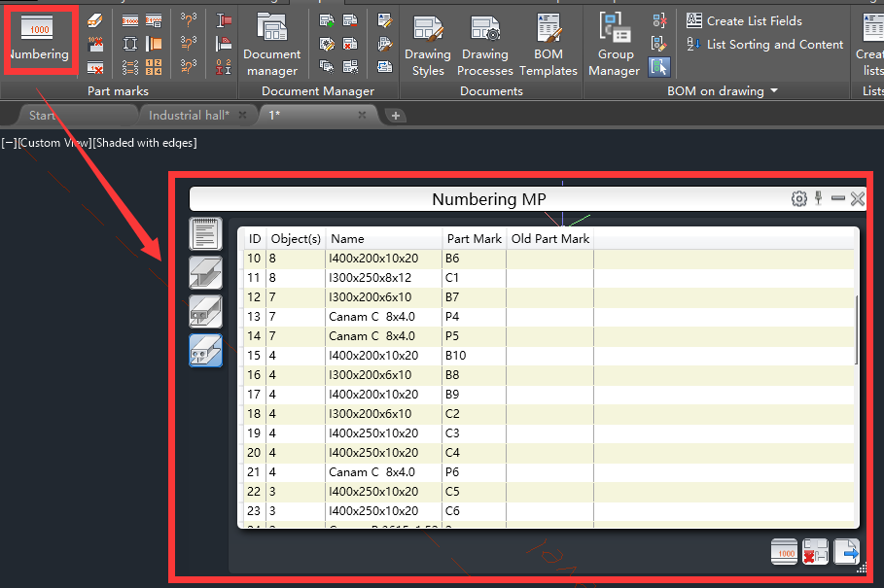884x588 pixels.
Task: Toggle the single profile filter icon
Action: coord(206,272)
